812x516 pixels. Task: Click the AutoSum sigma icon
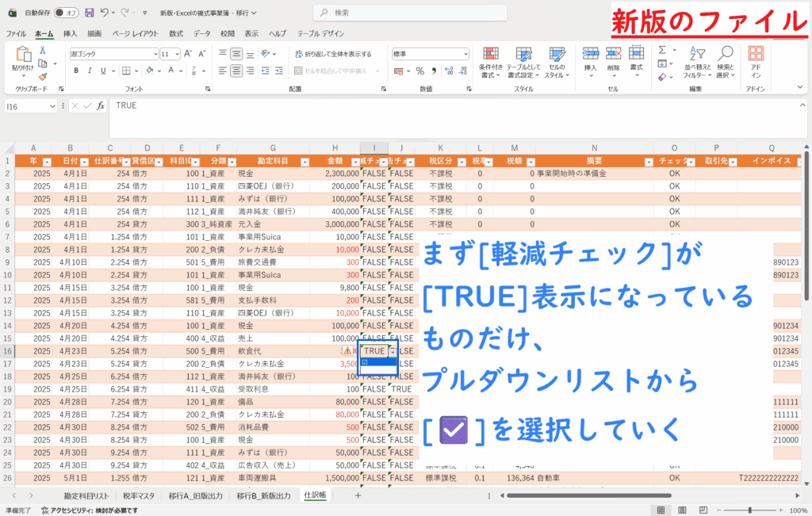click(x=662, y=50)
